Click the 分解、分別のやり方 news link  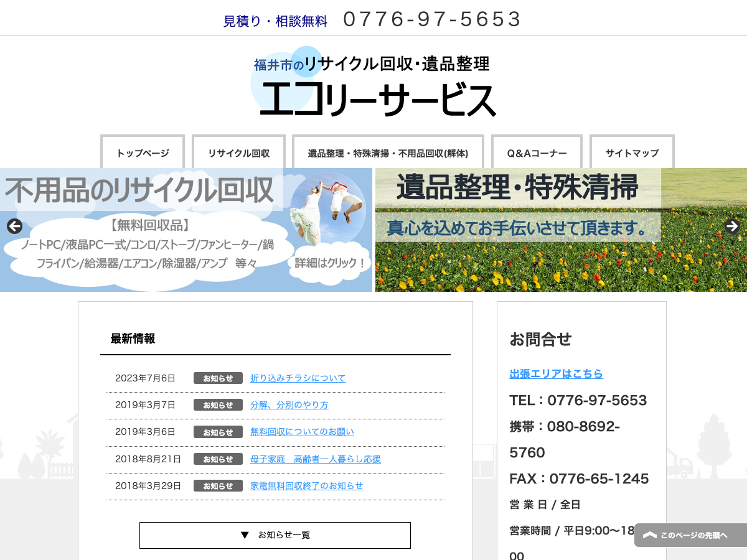point(289,404)
